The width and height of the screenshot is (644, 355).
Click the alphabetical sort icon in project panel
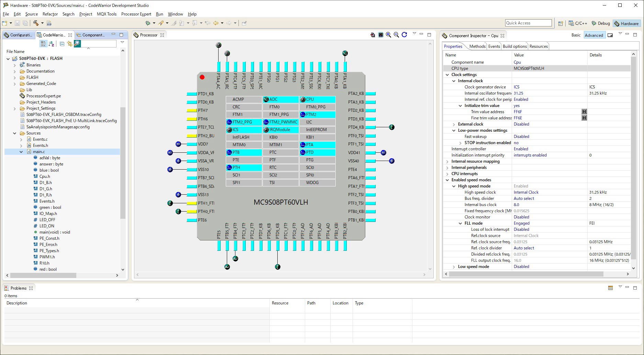pyautogui.click(x=52, y=44)
